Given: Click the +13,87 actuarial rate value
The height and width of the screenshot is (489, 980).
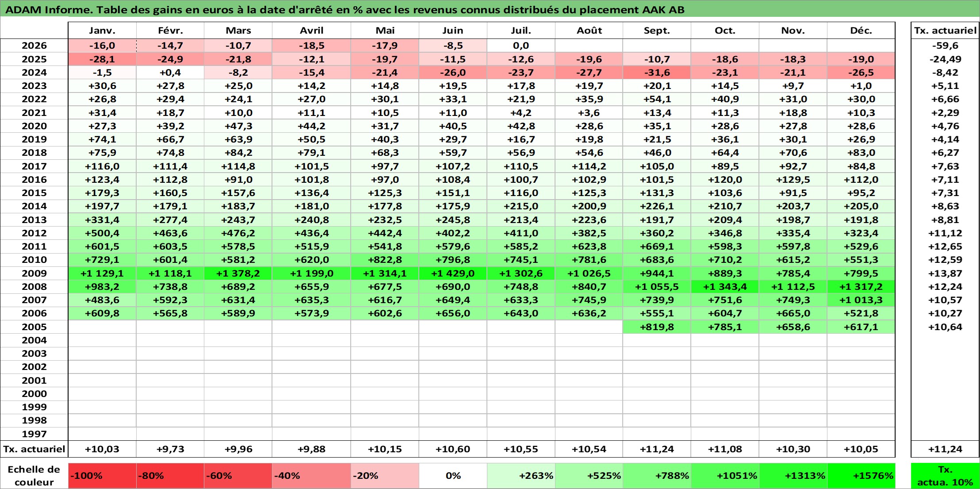Looking at the screenshot, I should pos(945,273).
